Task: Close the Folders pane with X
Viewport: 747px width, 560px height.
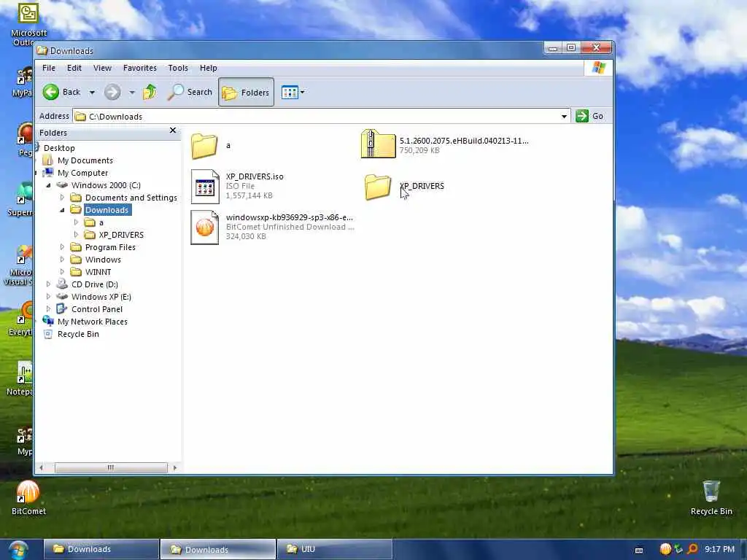Action: point(173,130)
